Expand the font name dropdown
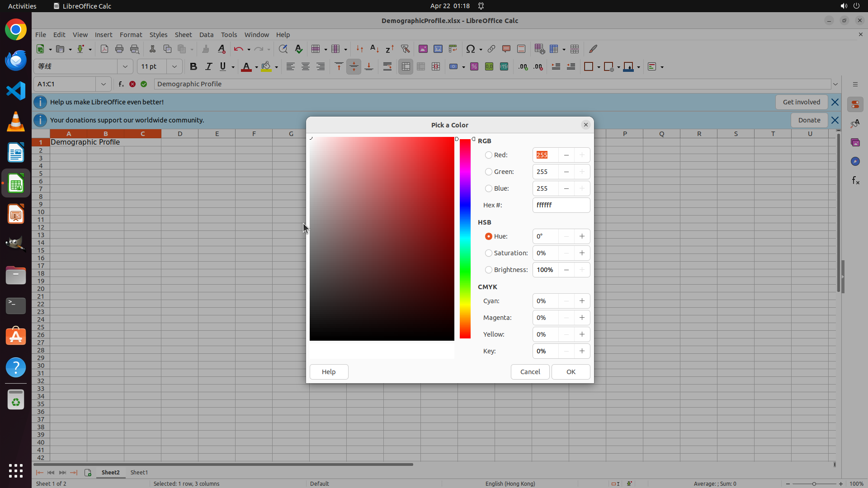The height and width of the screenshot is (488, 868). [125, 67]
